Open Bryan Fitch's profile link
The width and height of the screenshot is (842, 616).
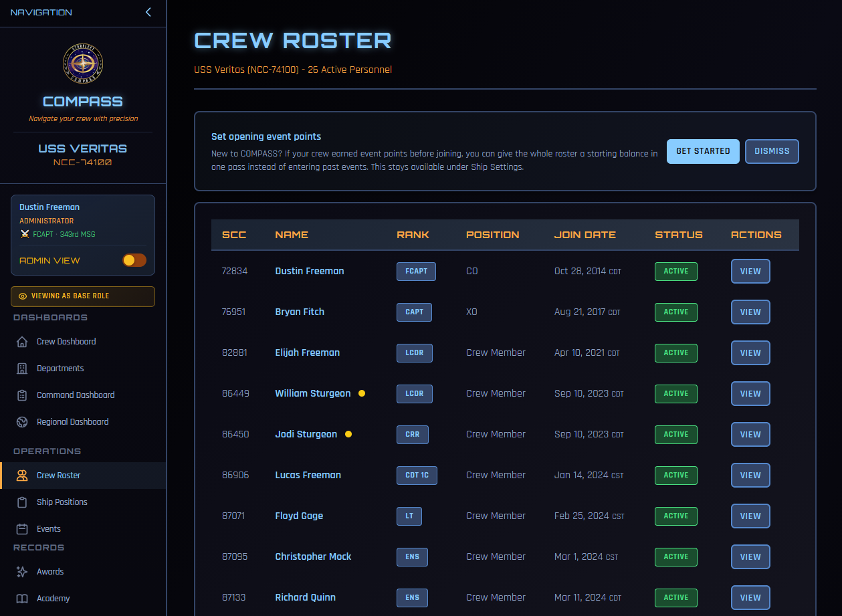point(300,312)
